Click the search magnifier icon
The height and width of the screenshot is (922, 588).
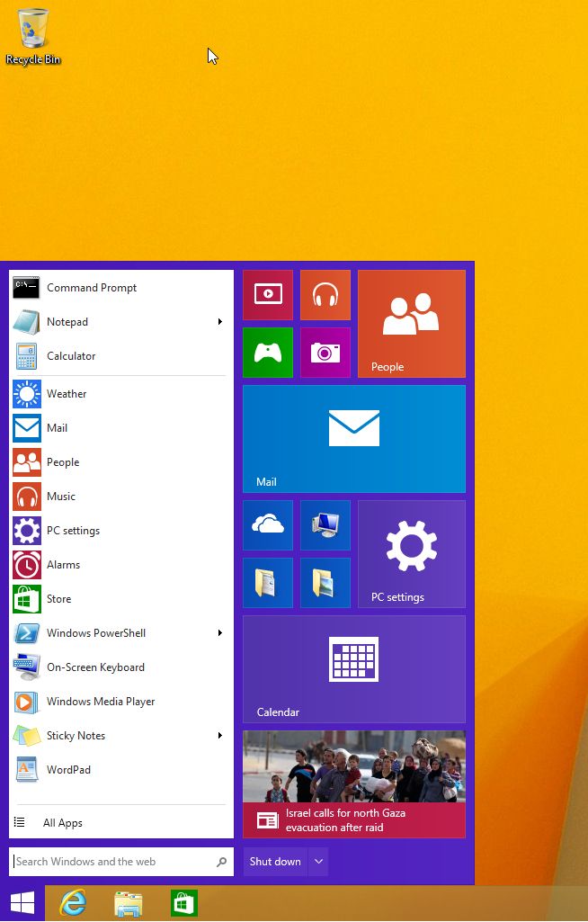pyautogui.click(x=222, y=862)
